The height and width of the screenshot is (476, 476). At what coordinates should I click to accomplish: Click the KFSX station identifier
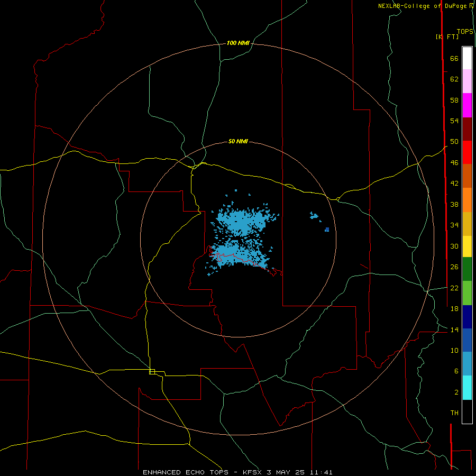[252, 472]
